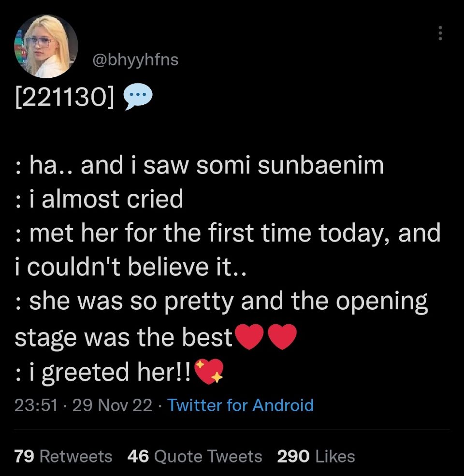Screen dimensions: 464x476
Task: Click the 'met her for the first time' line
Action: point(228,233)
